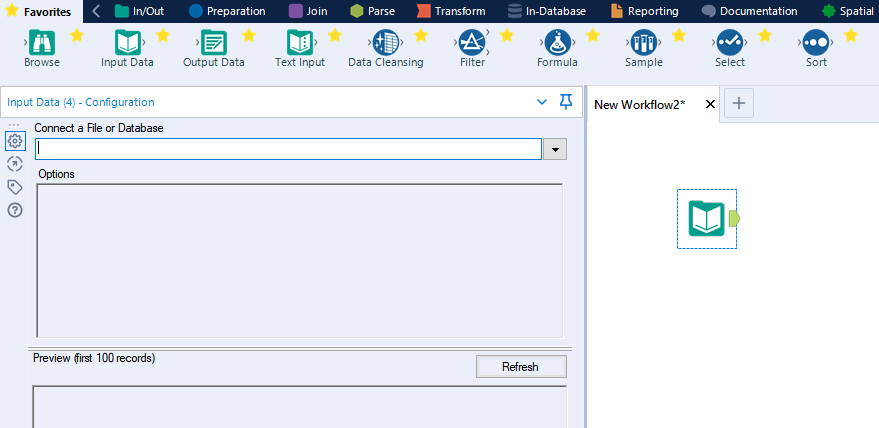Select the New Workflow2 tab
The height and width of the screenshot is (428, 879).
tap(640, 104)
